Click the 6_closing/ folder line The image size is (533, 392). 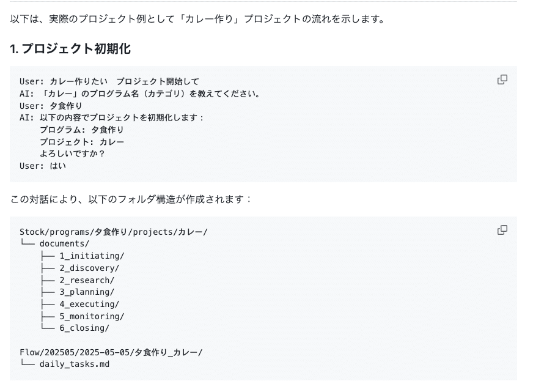[x=86, y=328]
